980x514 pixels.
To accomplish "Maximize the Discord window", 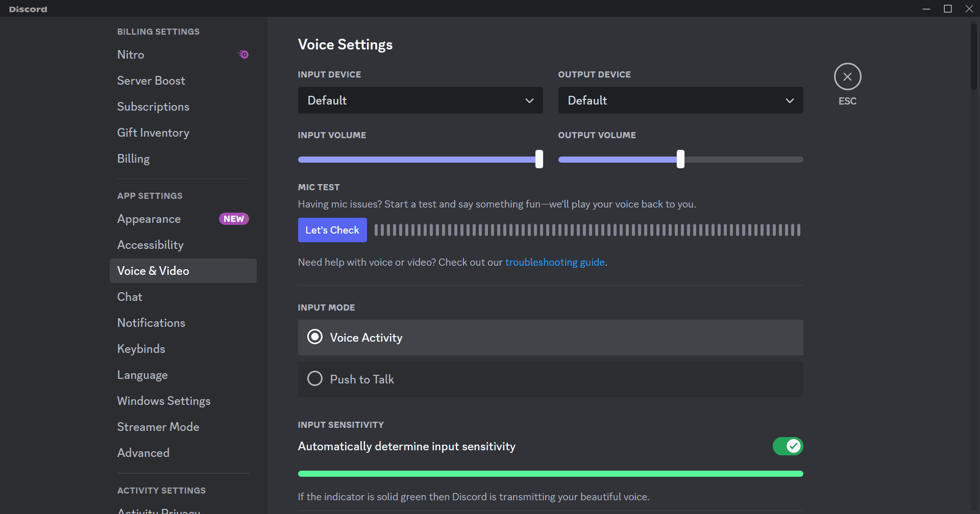I will tap(948, 9).
